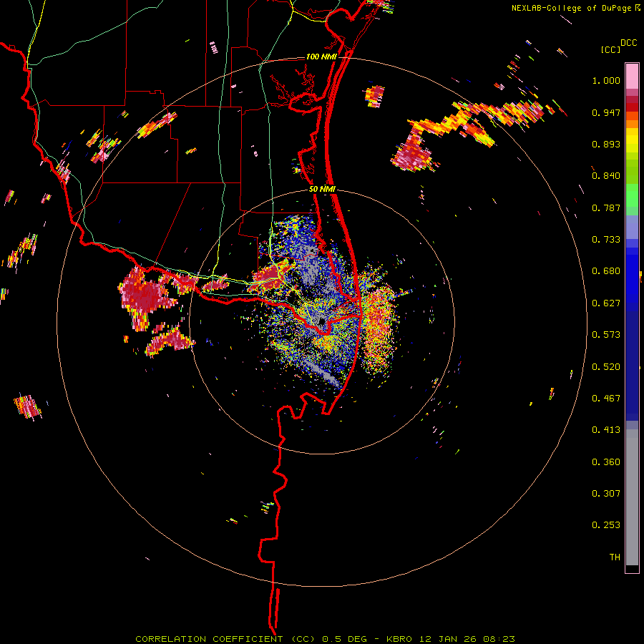This screenshot has width=644, height=644.
Task: Click the pink swatch beside the 1.000 label
Action: [x=632, y=78]
